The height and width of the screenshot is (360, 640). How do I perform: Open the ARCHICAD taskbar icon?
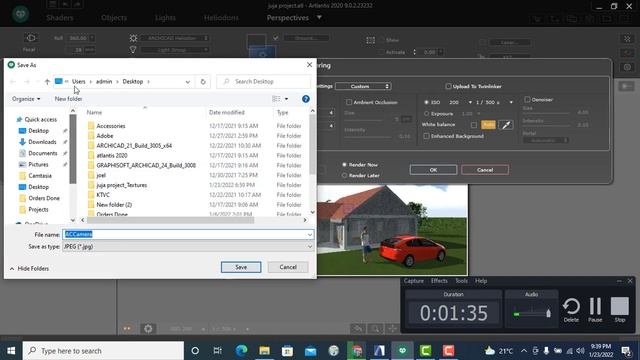coord(379,351)
